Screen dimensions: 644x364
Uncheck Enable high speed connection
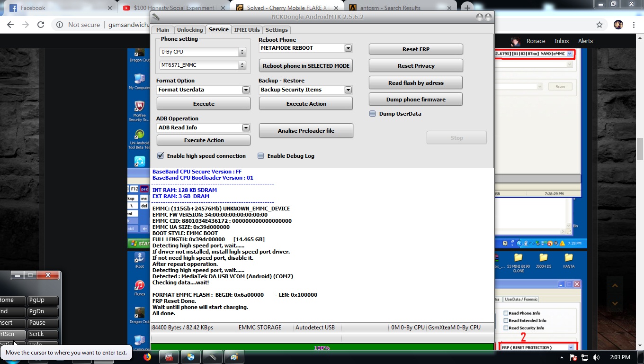click(161, 155)
